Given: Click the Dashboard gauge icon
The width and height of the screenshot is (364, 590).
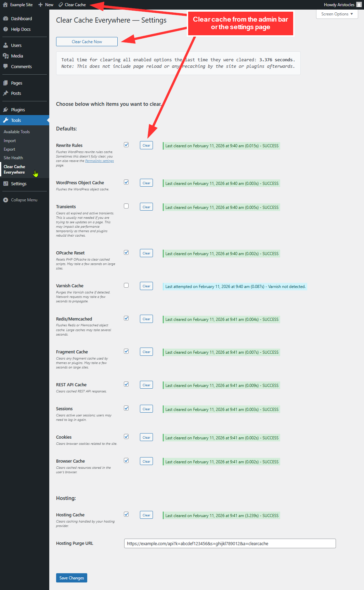Looking at the screenshot, I should pyautogui.click(x=5, y=18).
